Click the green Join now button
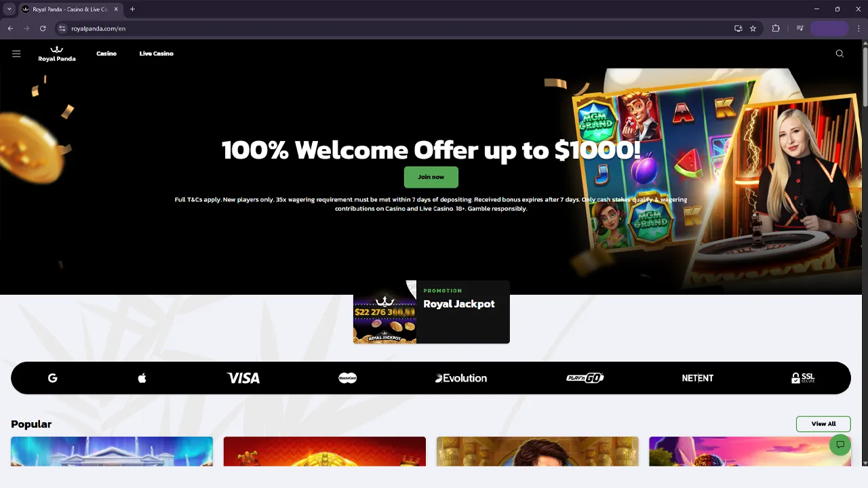The image size is (868, 488). point(431,177)
